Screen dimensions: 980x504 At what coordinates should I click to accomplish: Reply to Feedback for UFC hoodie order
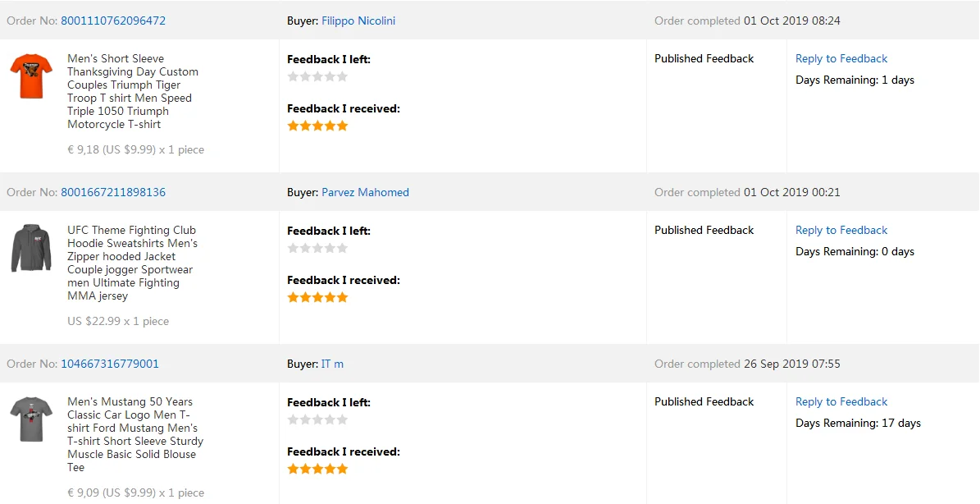[841, 230]
